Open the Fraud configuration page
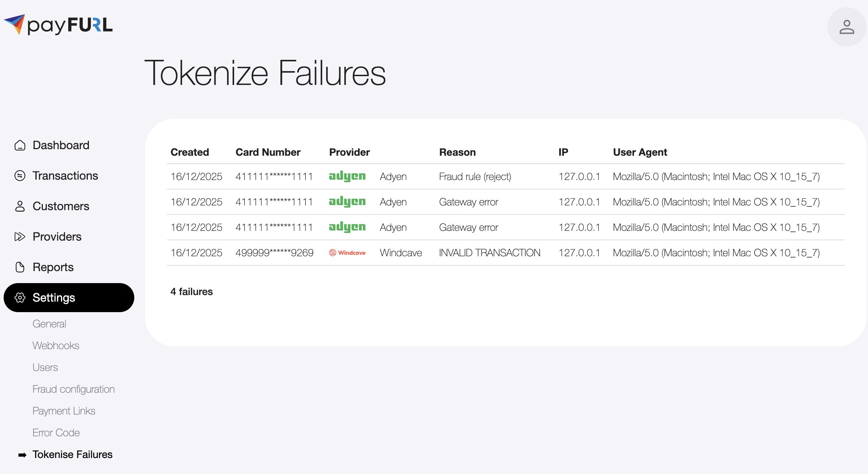The image size is (868, 474). tap(74, 389)
